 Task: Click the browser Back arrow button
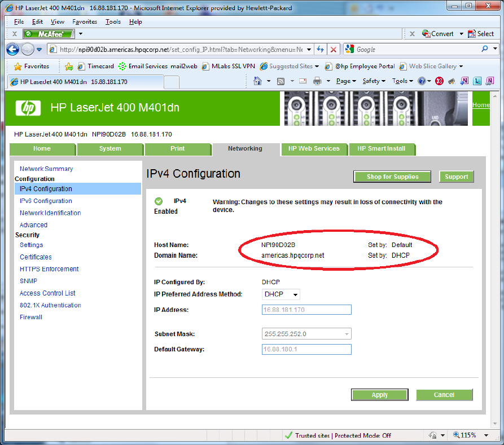(13, 50)
